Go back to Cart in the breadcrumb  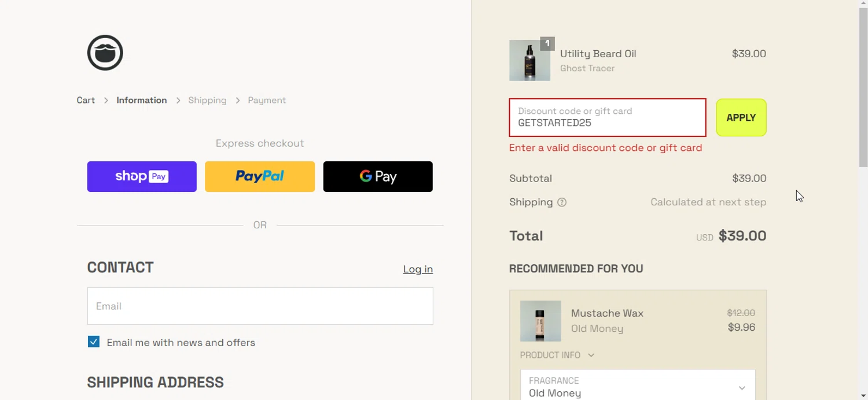pos(86,100)
